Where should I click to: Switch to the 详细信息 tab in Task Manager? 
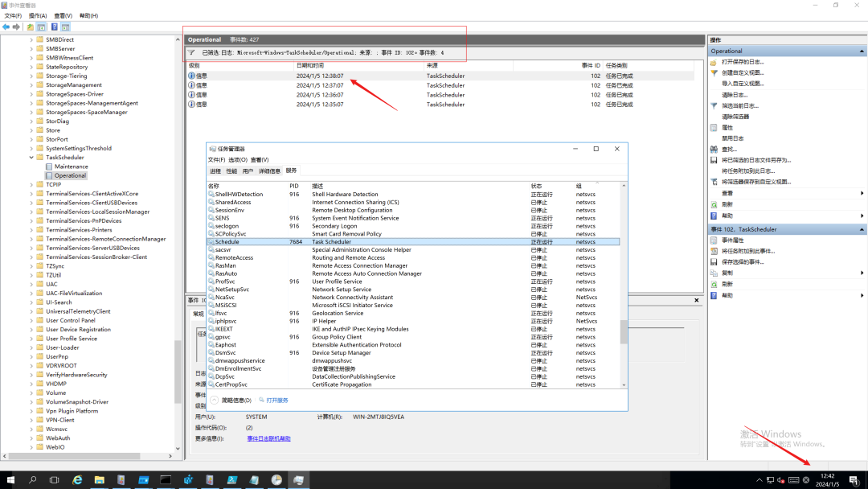tap(269, 171)
